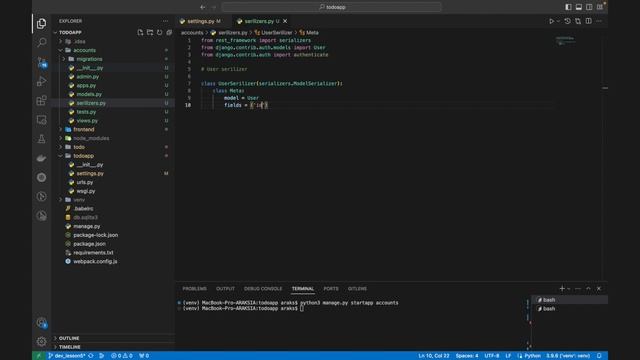Open the Explorer view in activity bar
Screen dimensions: 640x360
pyautogui.click(x=41, y=24)
